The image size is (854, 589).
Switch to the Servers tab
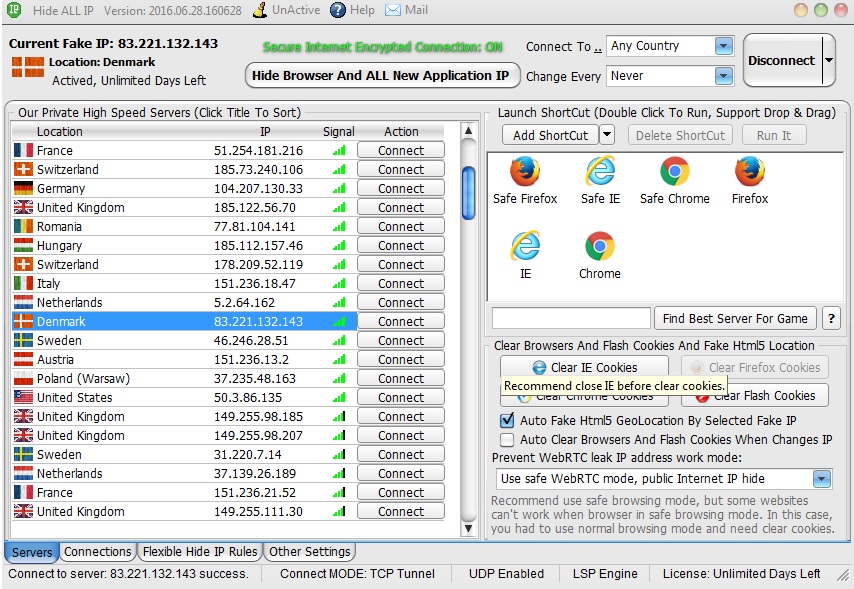(x=32, y=552)
